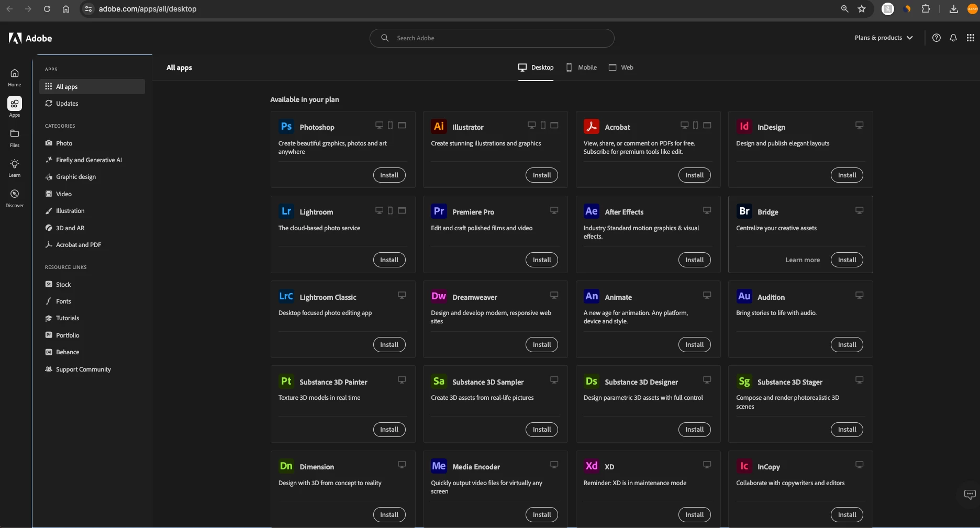Click the Lightroom app icon
The width and height of the screenshot is (980, 528).
[x=286, y=211]
